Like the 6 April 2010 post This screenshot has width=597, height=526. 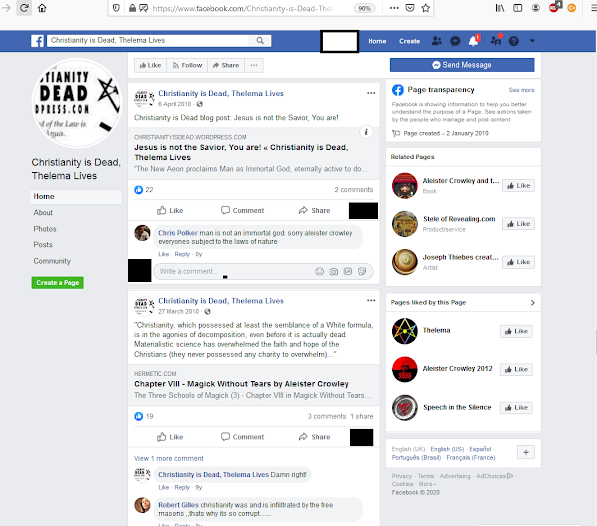[170, 210]
